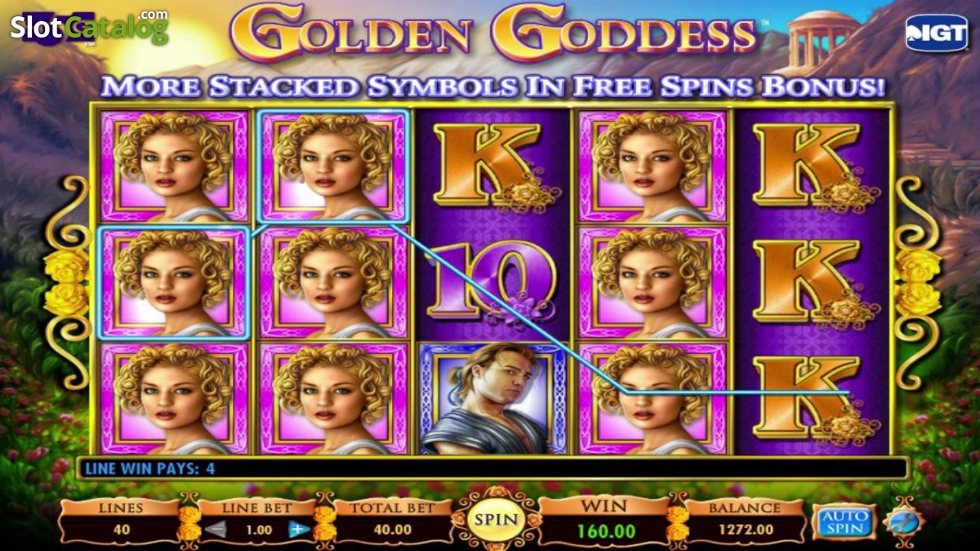Click the purple 10 symbol
The image size is (980, 551).
coord(492,283)
